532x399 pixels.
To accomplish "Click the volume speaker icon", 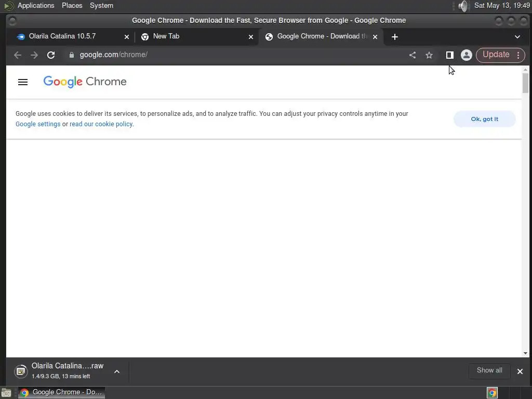I will (463, 6).
